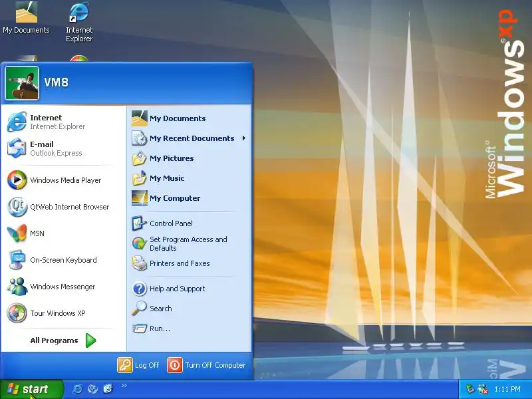Open Internet Explorer icon in Start menu
The height and width of the screenshot is (399, 532).
[x=17, y=122]
